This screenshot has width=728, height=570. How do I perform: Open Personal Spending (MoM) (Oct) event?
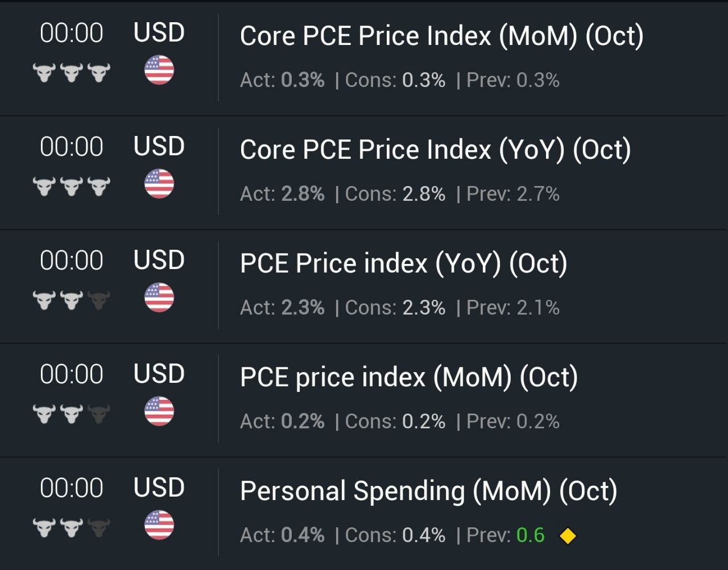point(428,491)
